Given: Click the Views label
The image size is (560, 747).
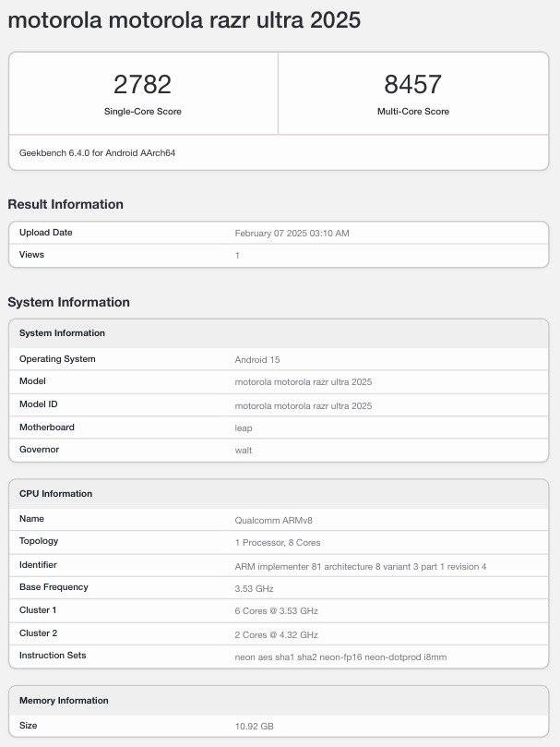Looking at the screenshot, I should (31, 255).
